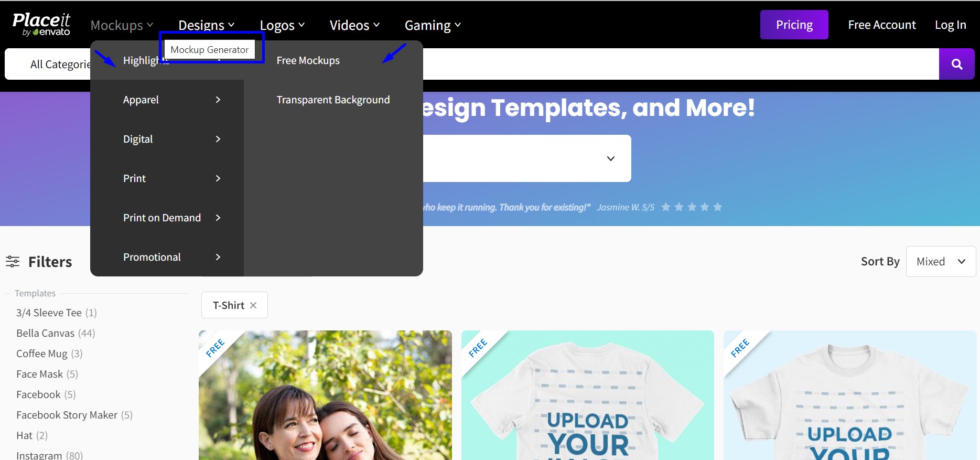
Task: Click the Pricing button
Action: [794, 25]
